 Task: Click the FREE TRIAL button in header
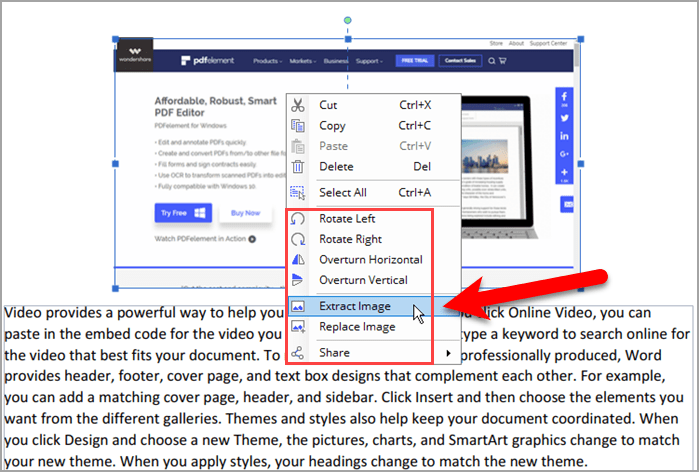415,61
